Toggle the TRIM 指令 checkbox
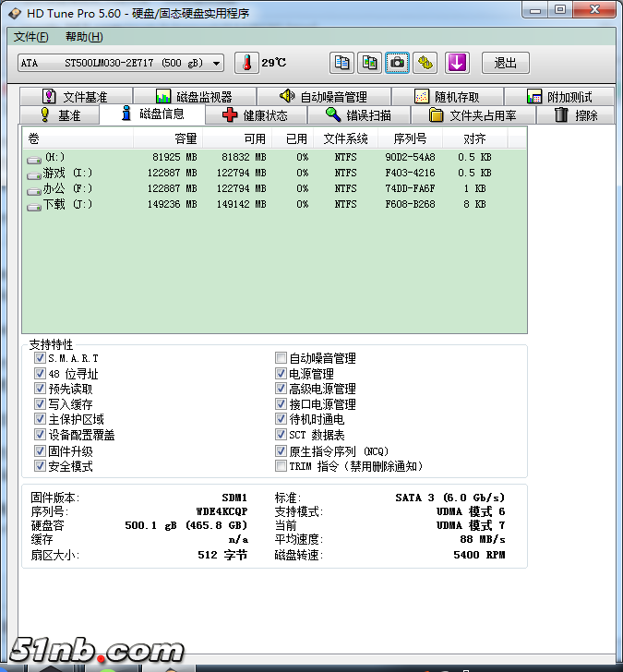This screenshot has height=672, width=623. pyautogui.click(x=282, y=466)
